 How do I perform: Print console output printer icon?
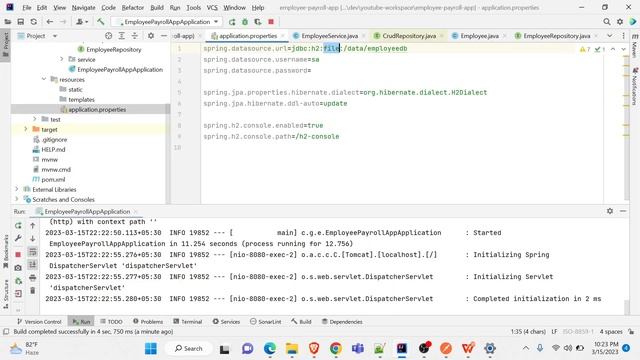[x=33, y=278]
